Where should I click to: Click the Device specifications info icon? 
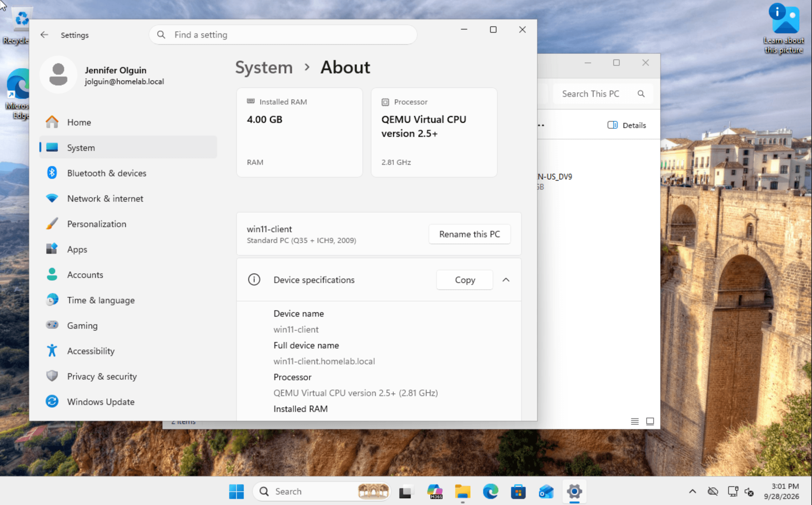tap(254, 280)
